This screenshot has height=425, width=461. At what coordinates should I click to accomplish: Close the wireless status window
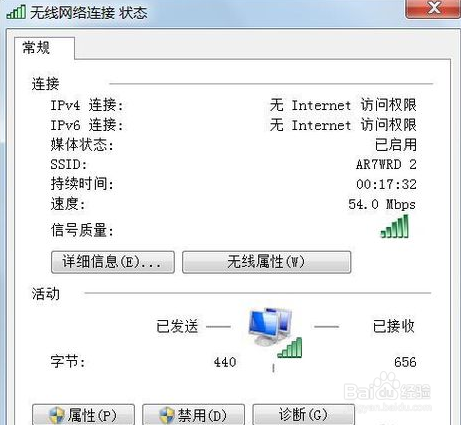[433, 8]
